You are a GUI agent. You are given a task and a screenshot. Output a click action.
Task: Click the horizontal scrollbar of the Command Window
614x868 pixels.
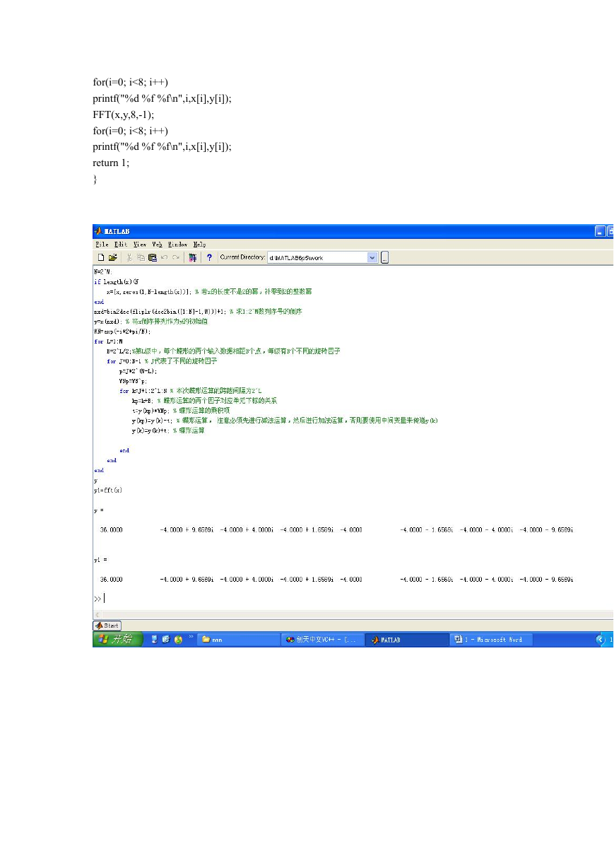coord(353,614)
